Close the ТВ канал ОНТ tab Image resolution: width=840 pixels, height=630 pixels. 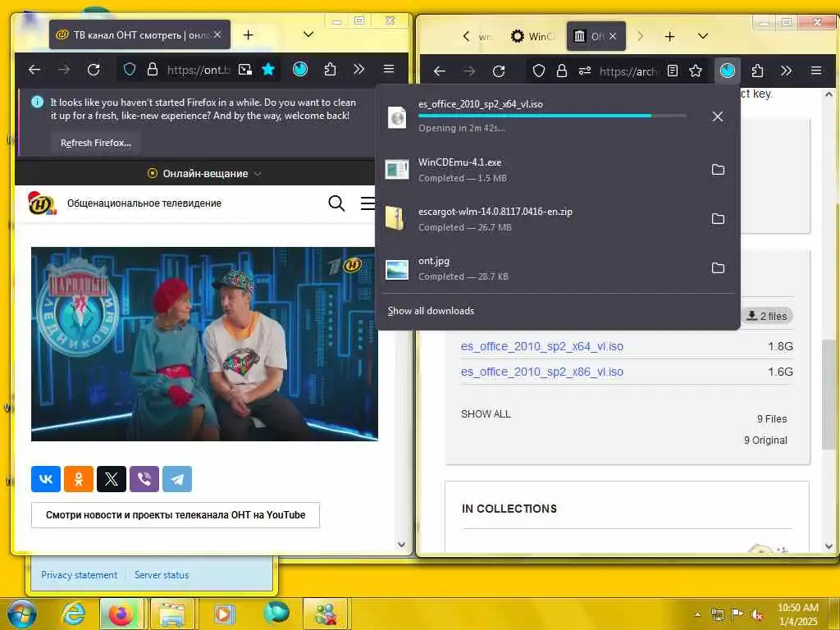(x=217, y=34)
